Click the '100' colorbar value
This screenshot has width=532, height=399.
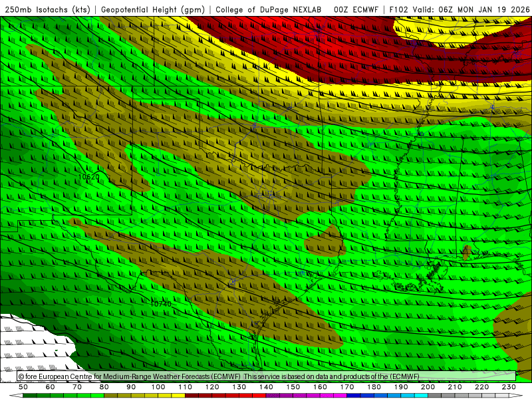click(158, 387)
